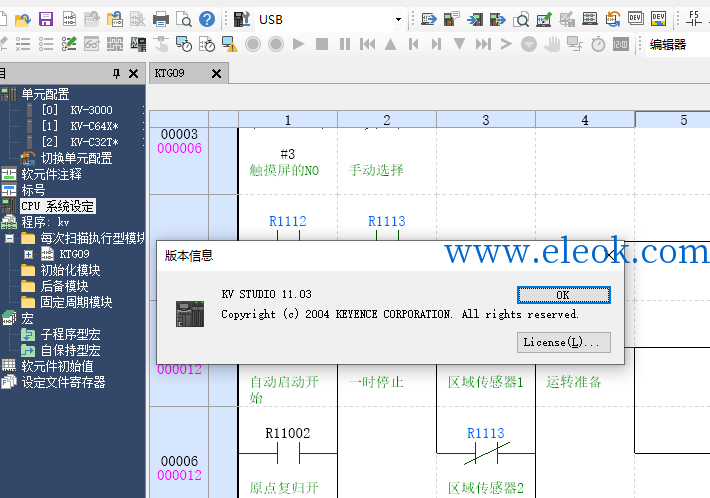Open 切换单元配置 in the tree
This screenshot has width=710, height=498.
tap(77, 158)
